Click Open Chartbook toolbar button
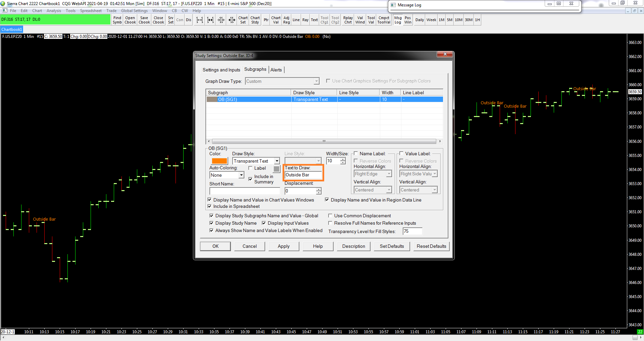 tap(130, 20)
